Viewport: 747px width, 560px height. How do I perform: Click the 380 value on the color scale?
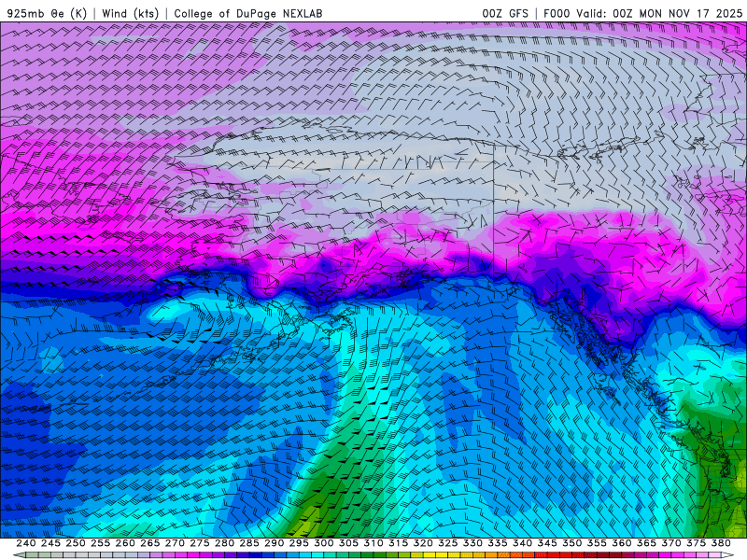[721, 543]
